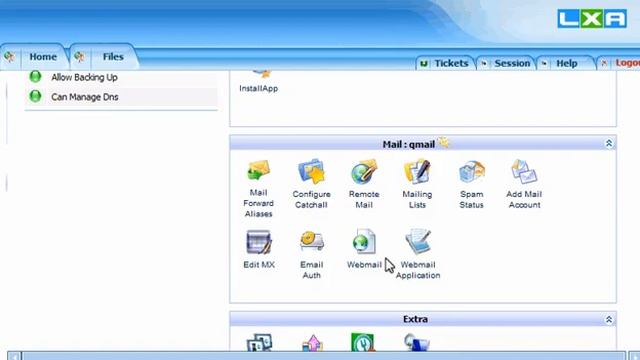Click the star icon beside Mail : qmail

444,142
